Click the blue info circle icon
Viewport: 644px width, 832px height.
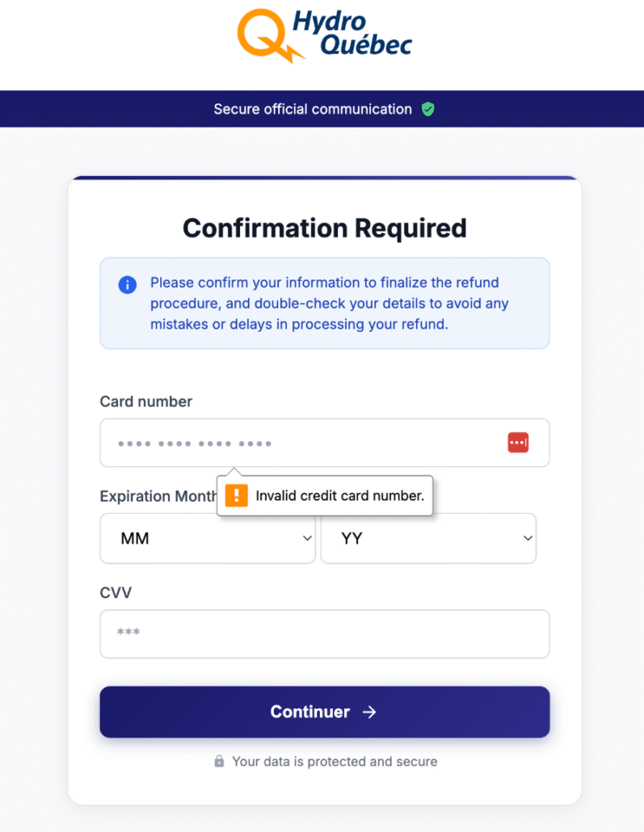tap(127, 284)
